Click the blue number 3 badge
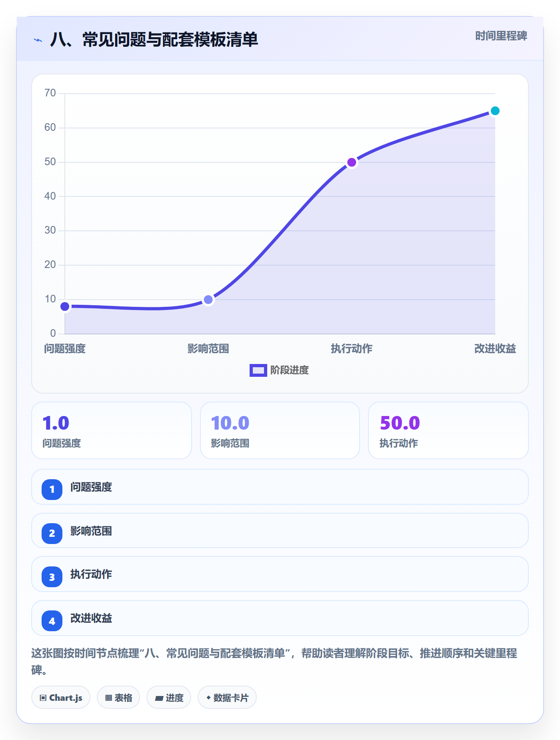This screenshot has height=740, width=560. coord(52,577)
